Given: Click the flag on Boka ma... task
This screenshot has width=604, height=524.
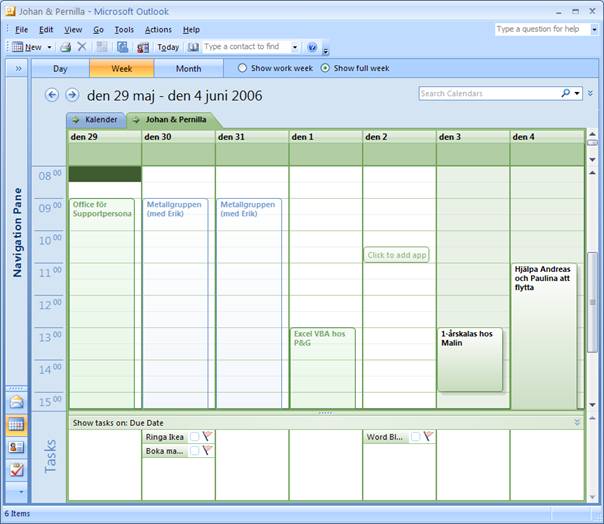Looking at the screenshot, I should pyautogui.click(x=207, y=450).
